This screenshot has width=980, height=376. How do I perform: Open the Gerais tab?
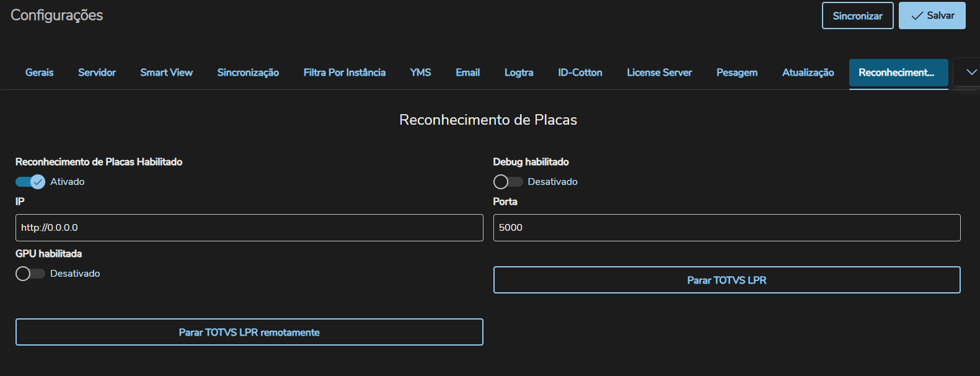point(40,73)
